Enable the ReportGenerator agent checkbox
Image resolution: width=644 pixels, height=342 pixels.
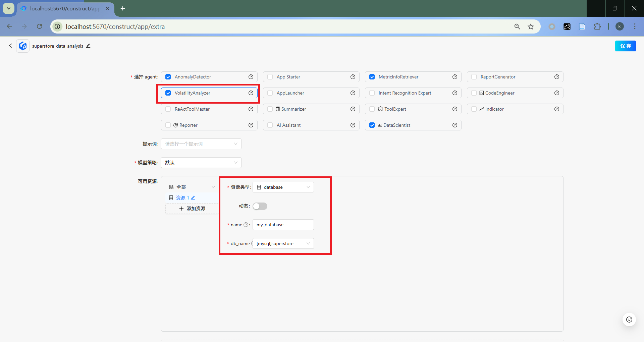click(x=474, y=77)
